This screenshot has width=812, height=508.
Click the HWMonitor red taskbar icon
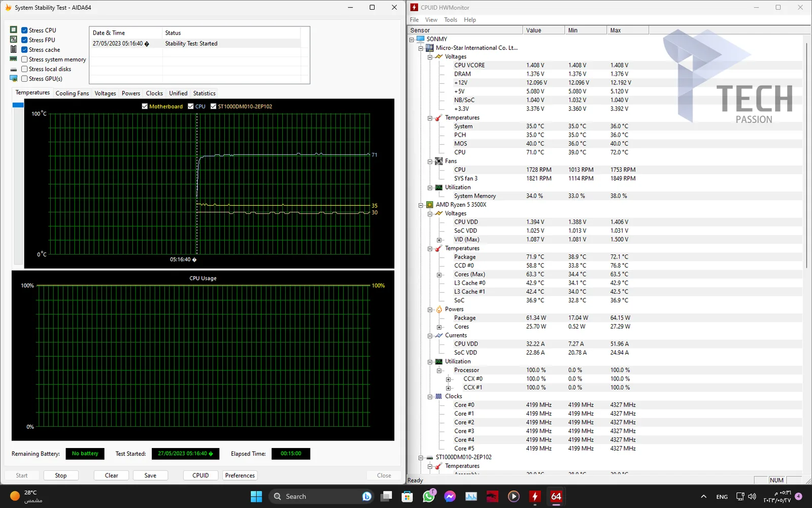[x=535, y=496]
